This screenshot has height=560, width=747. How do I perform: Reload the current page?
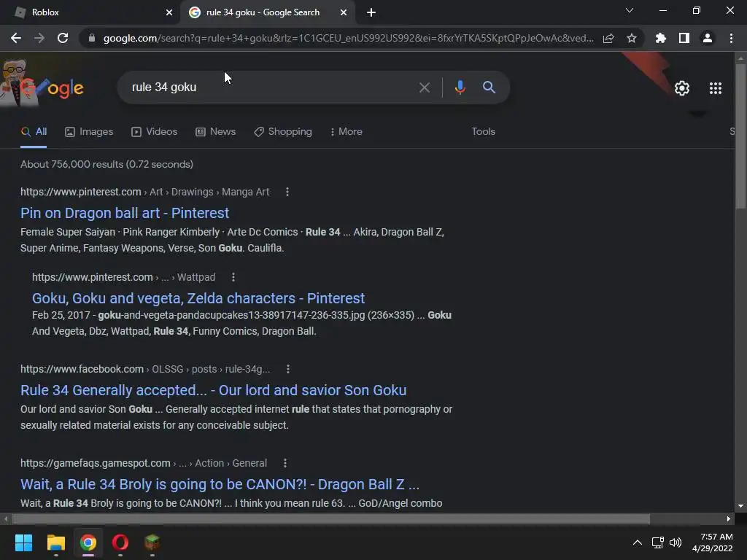tap(63, 38)
